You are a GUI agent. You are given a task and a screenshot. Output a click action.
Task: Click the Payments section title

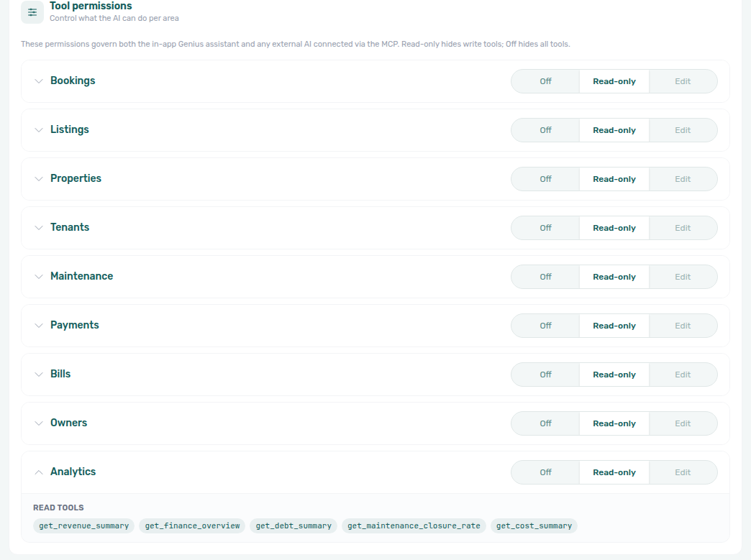click(75, 324)
